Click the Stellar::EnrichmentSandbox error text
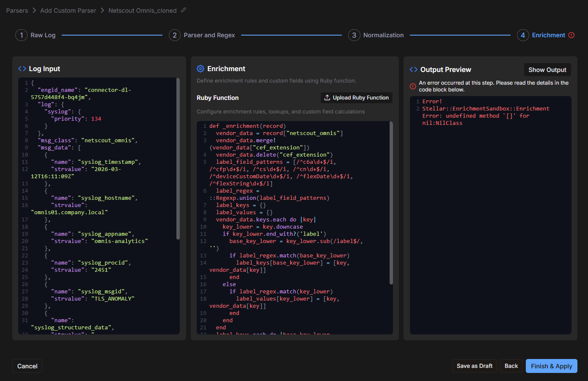Viewport: 588px width, 381px height. click(x=486, y=116)
